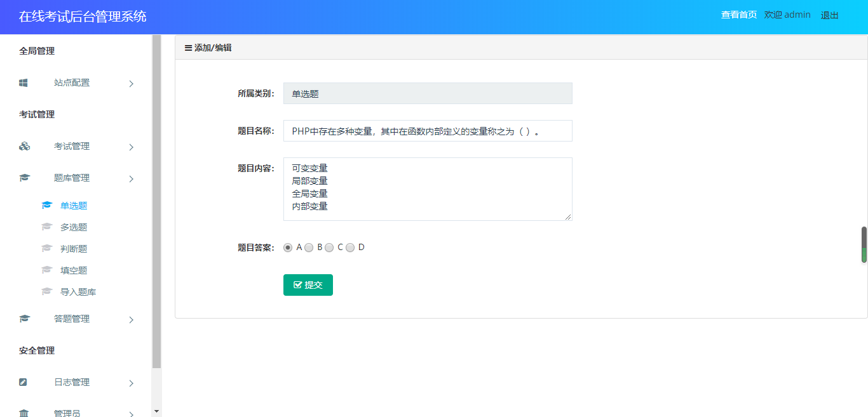Viewport: 868px width, 417px height.
Task: Click the hamburger icon beside 添加/编辑
Action: point(188,48)
